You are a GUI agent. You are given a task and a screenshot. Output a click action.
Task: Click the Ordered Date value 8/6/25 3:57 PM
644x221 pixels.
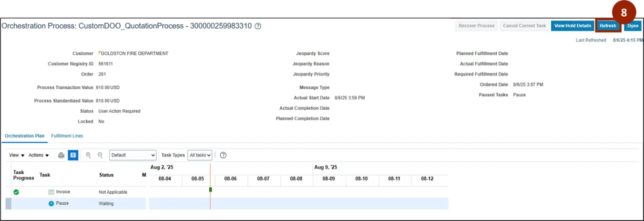(x=528, y=84)
